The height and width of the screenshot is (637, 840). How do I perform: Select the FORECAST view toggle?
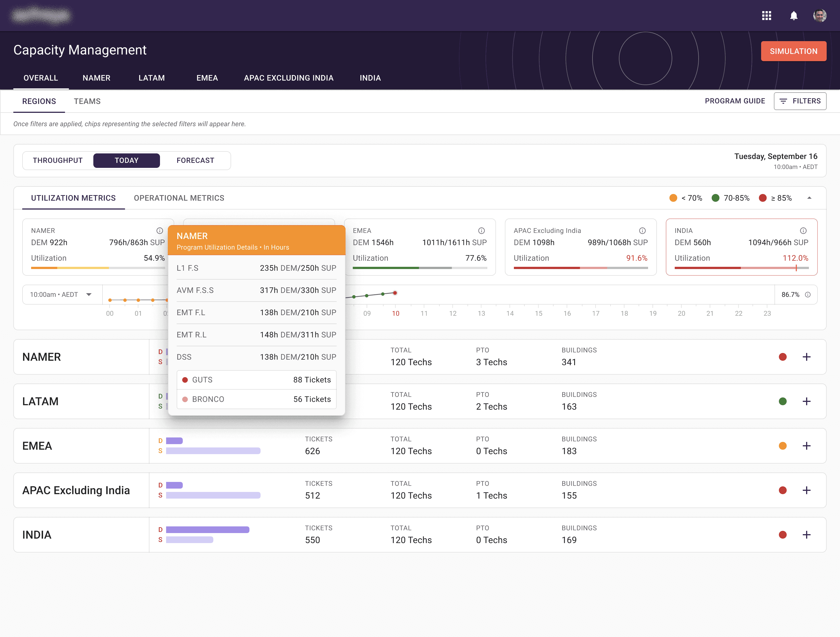(x=195, y=160)
